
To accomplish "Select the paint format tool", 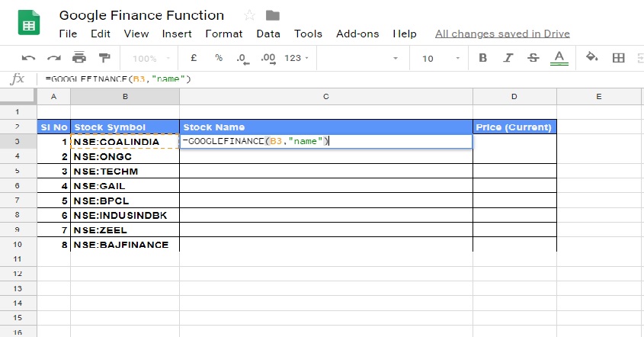I will coord(104,58).
